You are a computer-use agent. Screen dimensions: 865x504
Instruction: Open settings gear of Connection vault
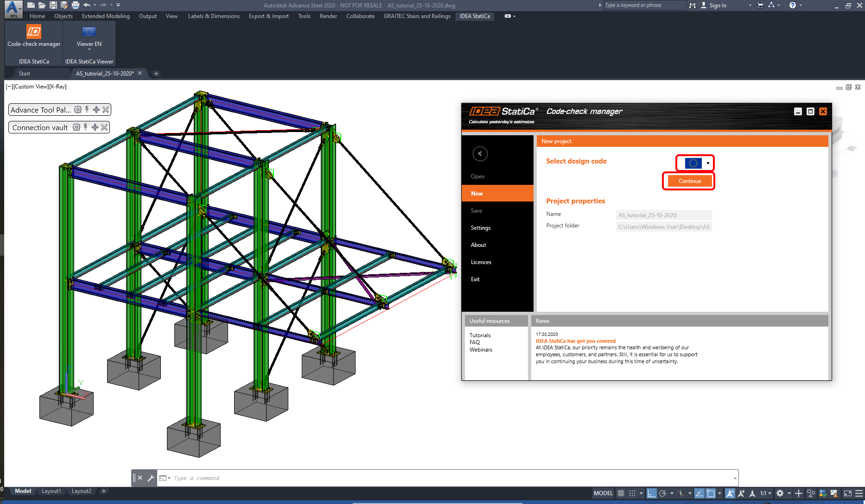tap(76, 127)
